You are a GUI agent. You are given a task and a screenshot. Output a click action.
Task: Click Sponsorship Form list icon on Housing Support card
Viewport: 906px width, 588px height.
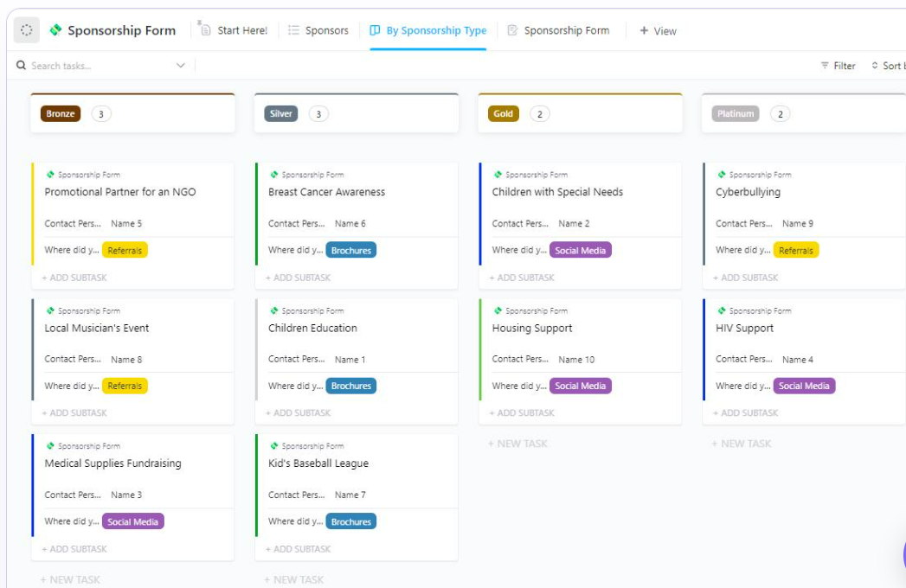[498, 310]
